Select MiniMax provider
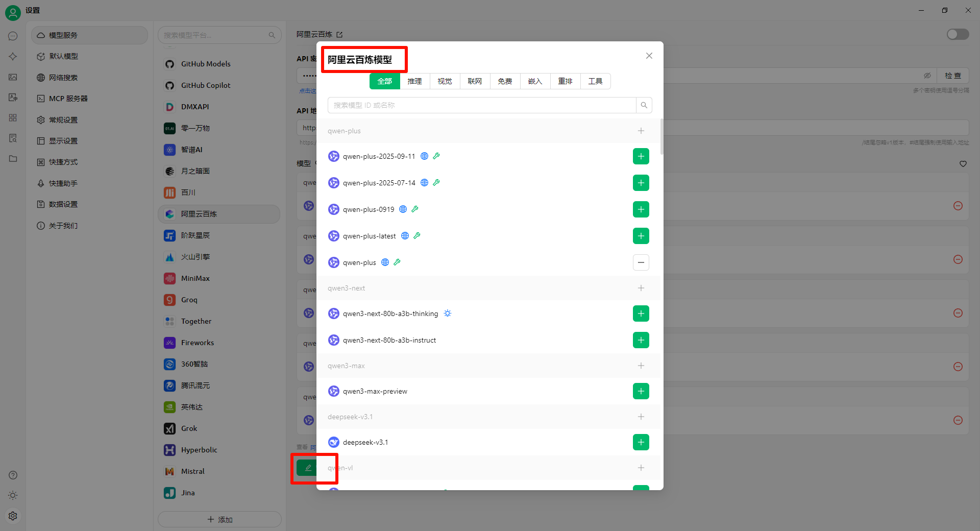The image size is (980, 531). pos(219,278)
